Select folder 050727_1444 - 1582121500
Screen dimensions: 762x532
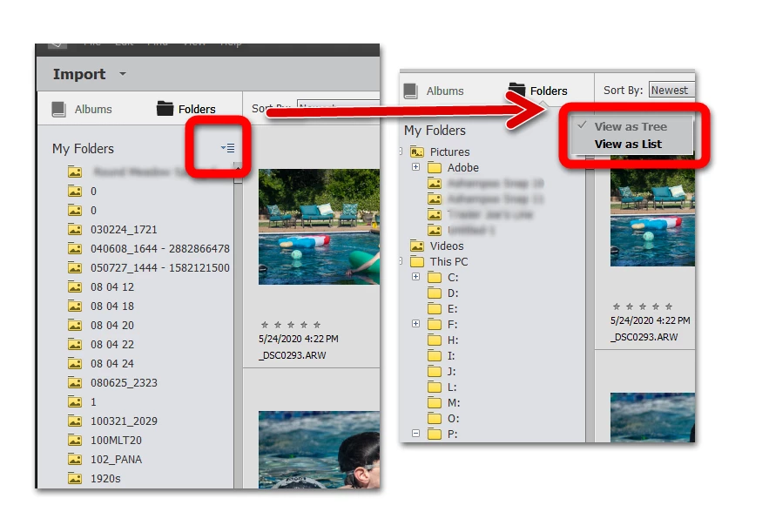(160, 267)
